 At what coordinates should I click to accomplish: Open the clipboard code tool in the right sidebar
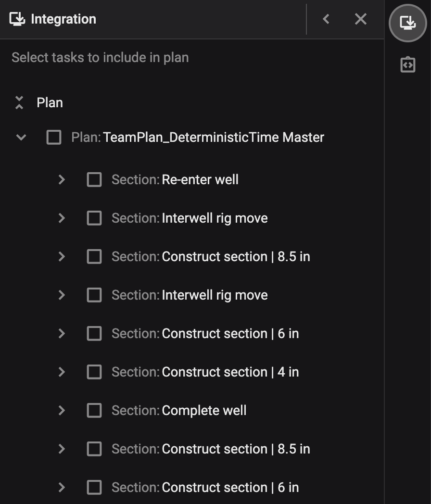click(407, 64)
